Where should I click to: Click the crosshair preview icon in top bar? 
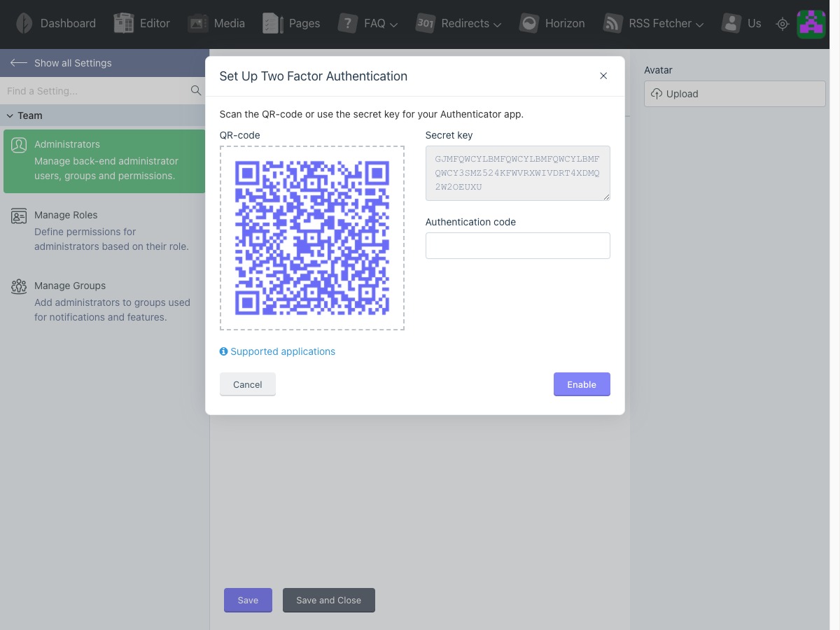coord(783,24)
